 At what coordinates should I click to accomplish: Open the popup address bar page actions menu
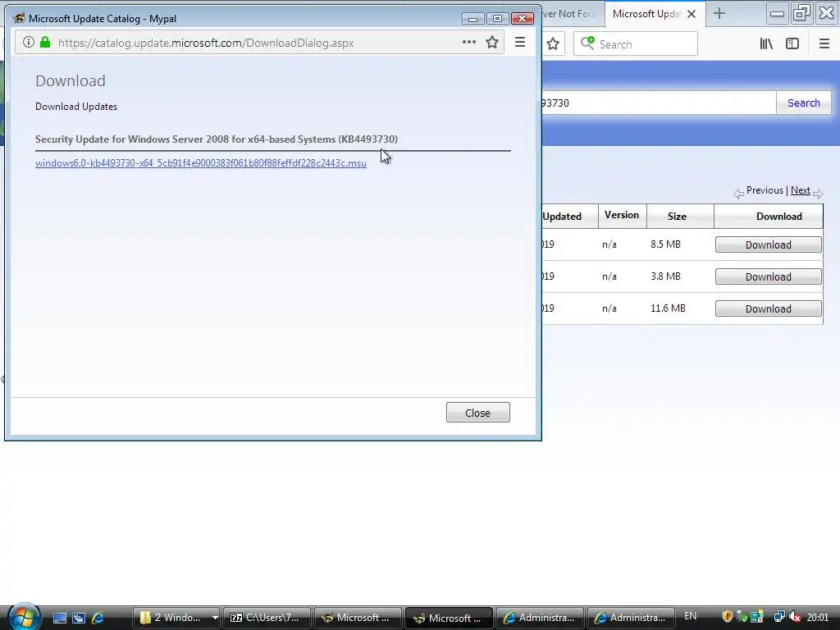coord(468,42)
